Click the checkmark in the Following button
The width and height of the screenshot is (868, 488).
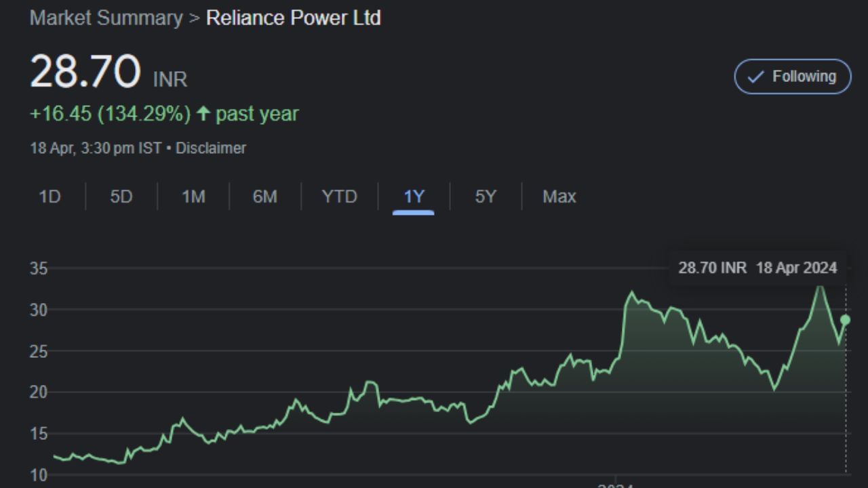click(755, 77)
